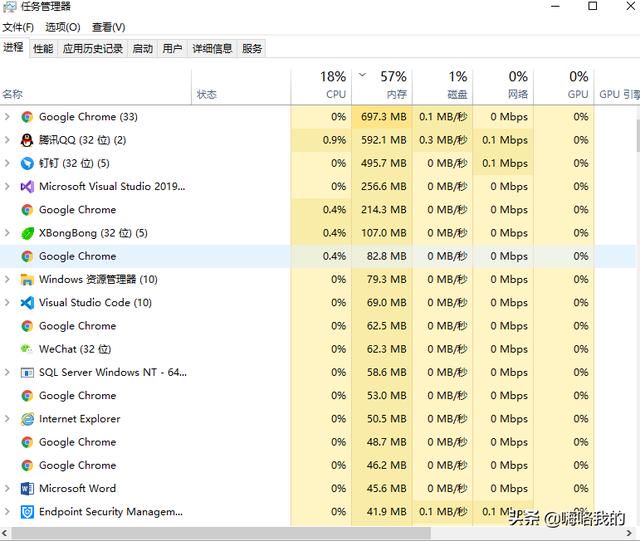Viewport: 640px width, 541px height.
Task: Click the Tencent QQ penguin icon
Action: (x=27, y=140)
